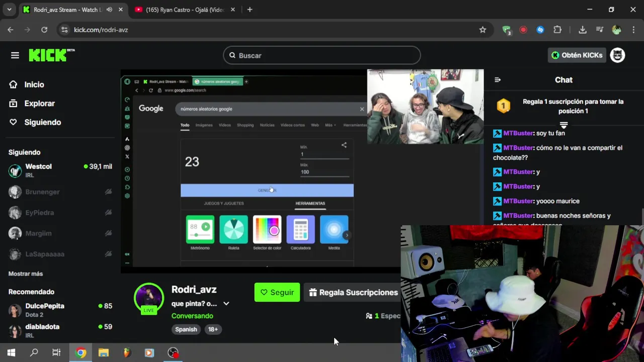Click the DulcePepita channel avatar
This screenshot has height=362, width=644.
click(x=15, y=310)
